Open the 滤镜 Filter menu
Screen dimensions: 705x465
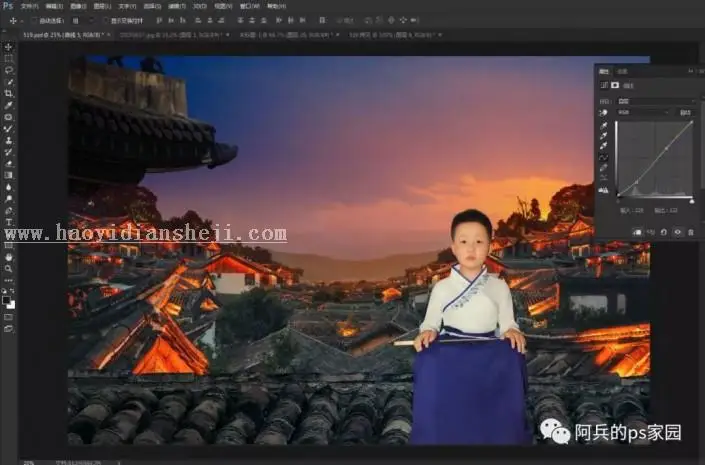click(177, 6)
